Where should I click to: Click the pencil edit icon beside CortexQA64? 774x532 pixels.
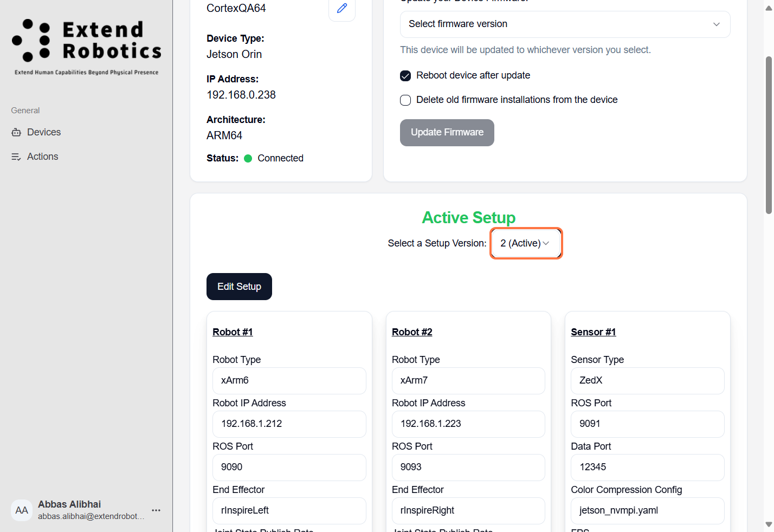tap(342, 9)
